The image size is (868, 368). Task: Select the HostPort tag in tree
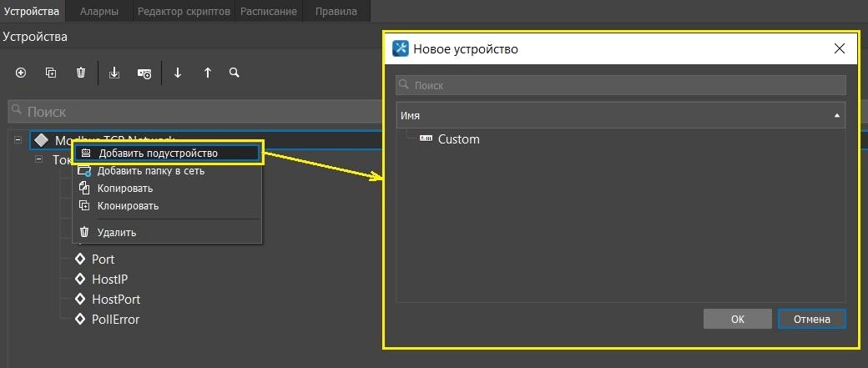115,299
